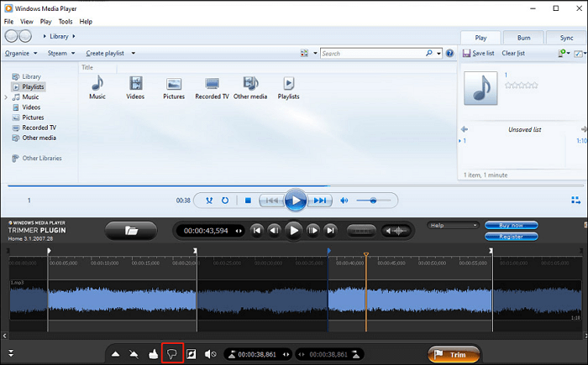Open the view options dropdown
The width and height of the screenshot is (588, 365).
pyautogui.click(x=315, y=53)
